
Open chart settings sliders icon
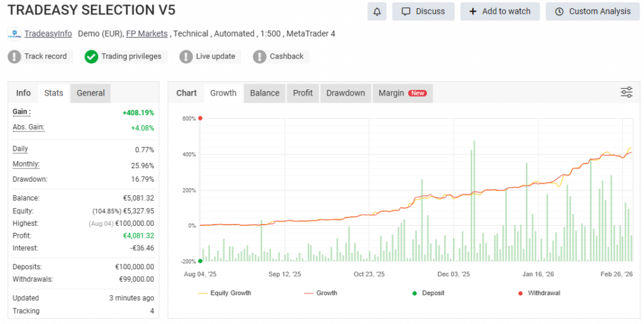pos(626,92)
